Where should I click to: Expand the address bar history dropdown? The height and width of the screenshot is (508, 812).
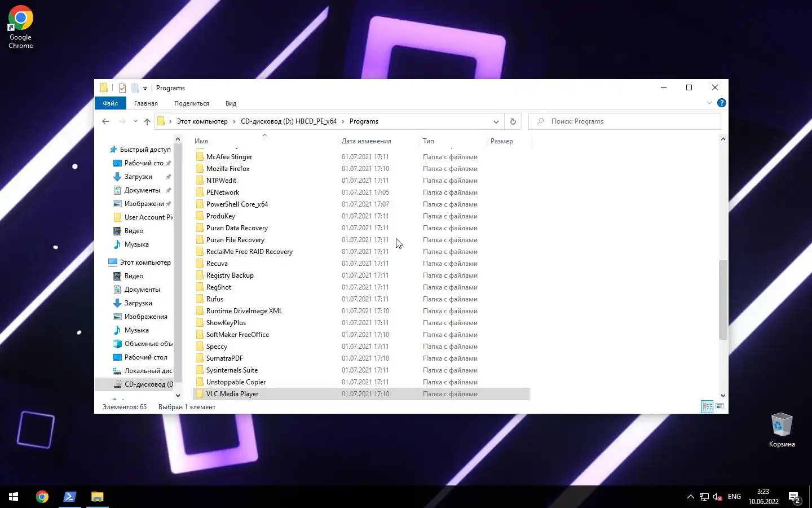tap(496, 121)
